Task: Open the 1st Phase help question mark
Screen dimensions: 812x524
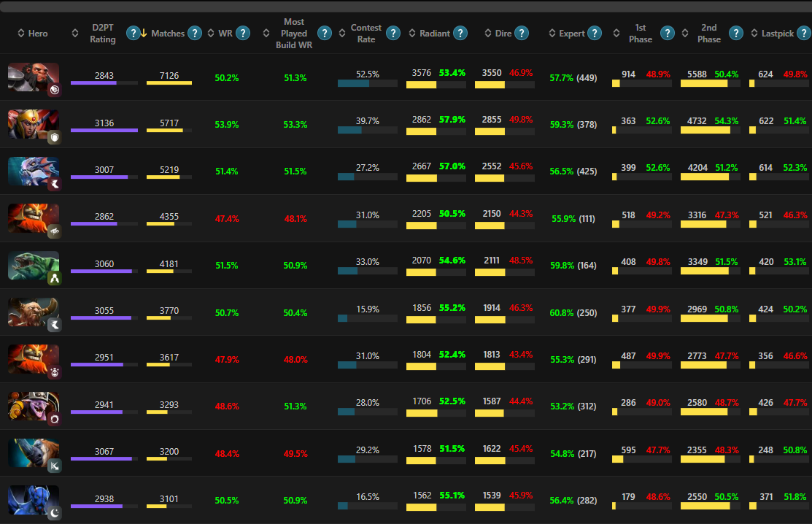Action: click(x=668, y=33)
